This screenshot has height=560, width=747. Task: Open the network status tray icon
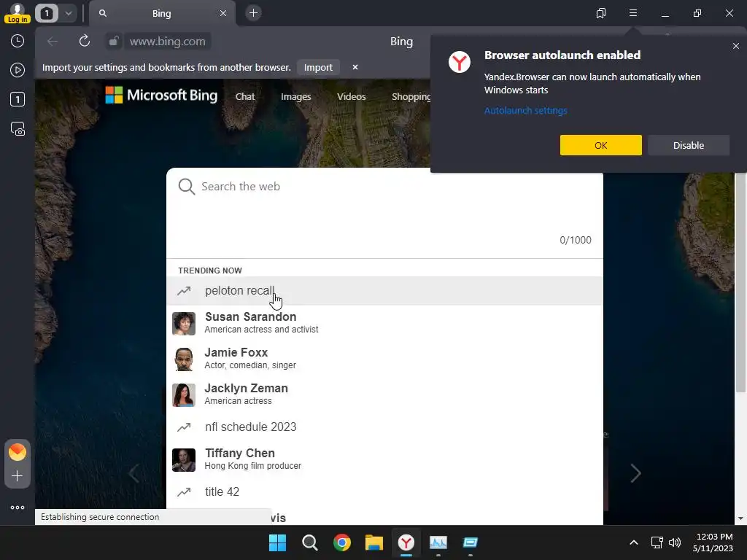(x=657, y=542)
